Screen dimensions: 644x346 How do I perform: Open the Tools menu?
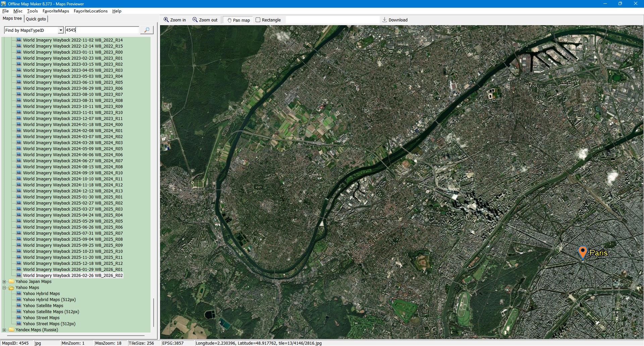pyautogui.click(x=32, y=11)
